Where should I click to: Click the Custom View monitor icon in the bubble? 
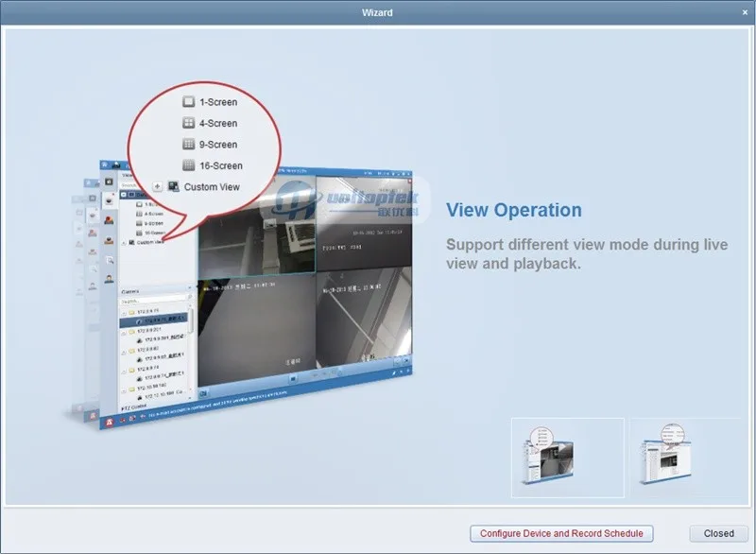174,186
